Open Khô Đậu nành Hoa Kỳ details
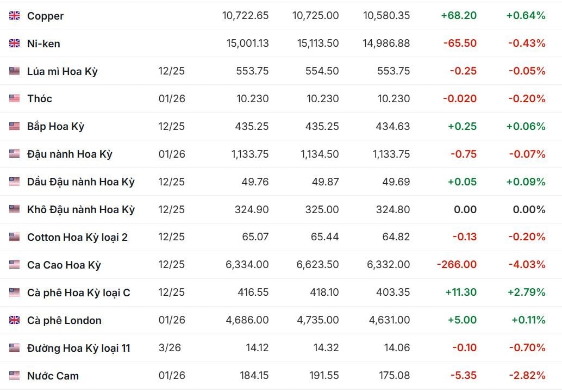 click(81, 209)
